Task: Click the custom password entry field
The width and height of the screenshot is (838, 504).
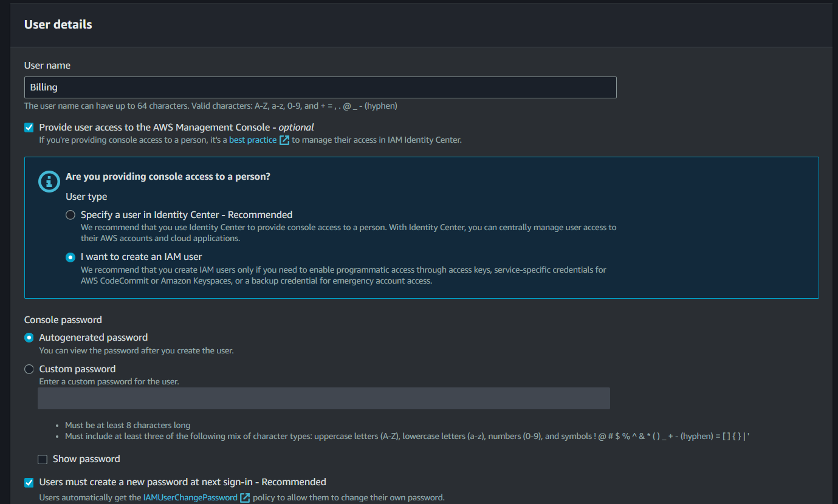Action: [323, 398]
